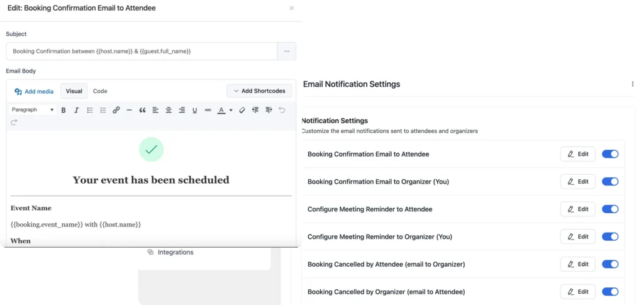Toggle strikethrough formatting
Viewport: 644px width, 305px height.
208,110
